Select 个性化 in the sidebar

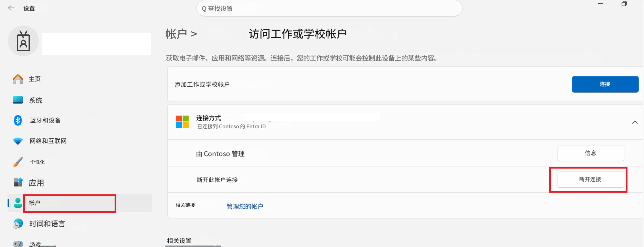click(x=38, y=162)
